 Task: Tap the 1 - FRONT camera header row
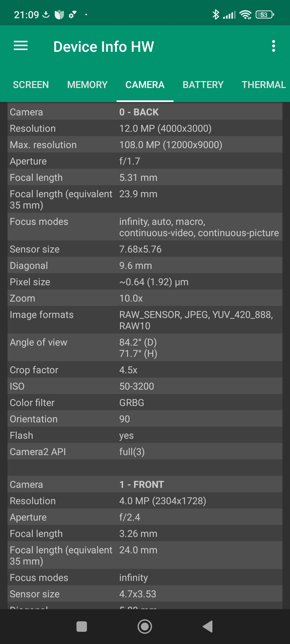[x=145, y=484]
